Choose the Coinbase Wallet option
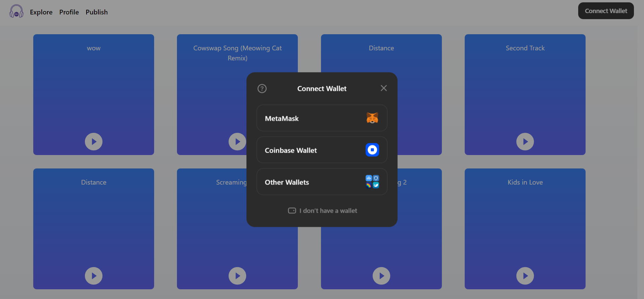644x299 pixels. tap(322, 150)
